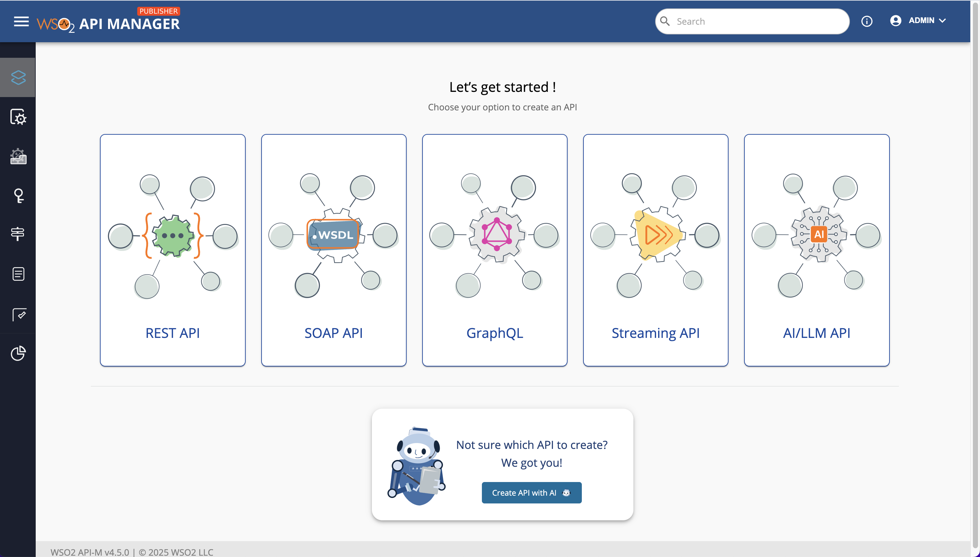Click 'Not sure which API to create?' text

pyautogui.click(x=532, y=445)
